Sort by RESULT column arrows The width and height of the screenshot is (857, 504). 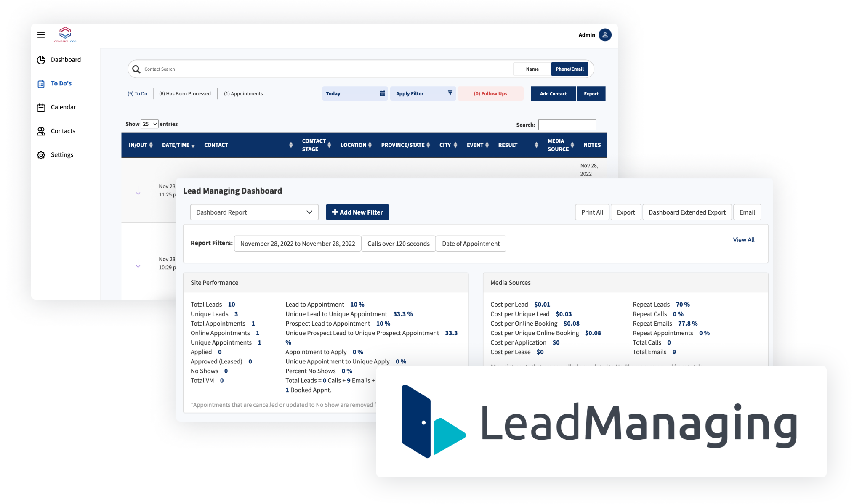[536, 145]
